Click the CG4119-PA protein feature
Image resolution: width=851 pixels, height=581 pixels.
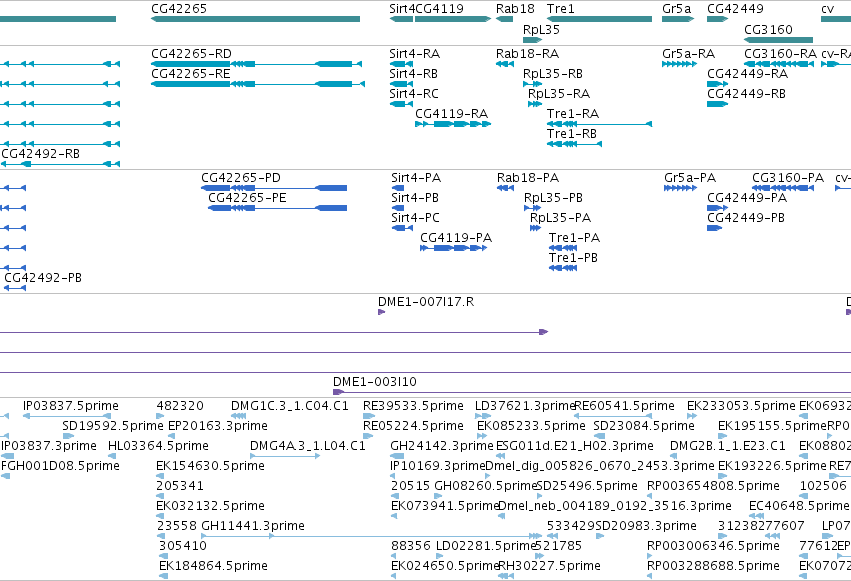[454, 248]
